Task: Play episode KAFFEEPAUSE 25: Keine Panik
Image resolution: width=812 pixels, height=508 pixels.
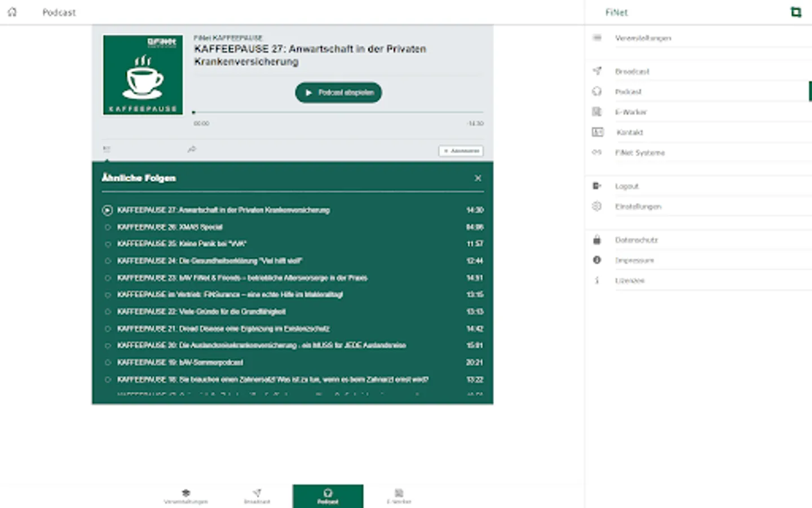Action: [x=182, y=244]
